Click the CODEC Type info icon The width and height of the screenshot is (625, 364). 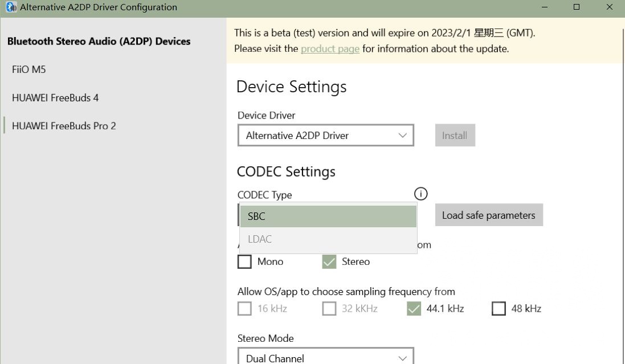pyautogui.click(x=420, y=194)
